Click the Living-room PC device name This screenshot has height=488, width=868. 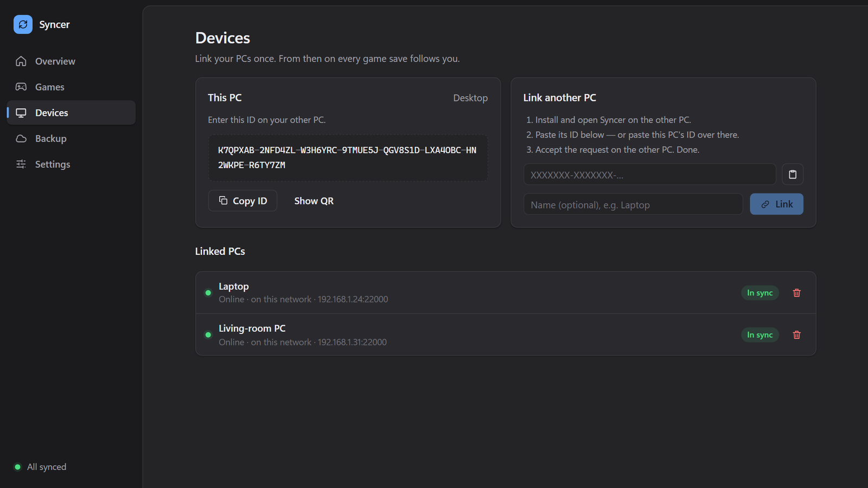(x=252, y=329)
